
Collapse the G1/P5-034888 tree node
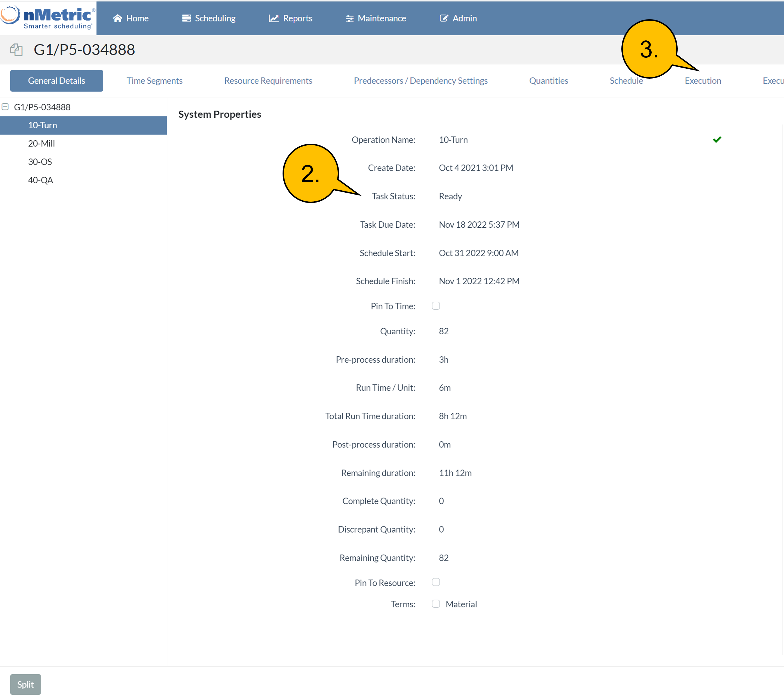pos(5,107)
